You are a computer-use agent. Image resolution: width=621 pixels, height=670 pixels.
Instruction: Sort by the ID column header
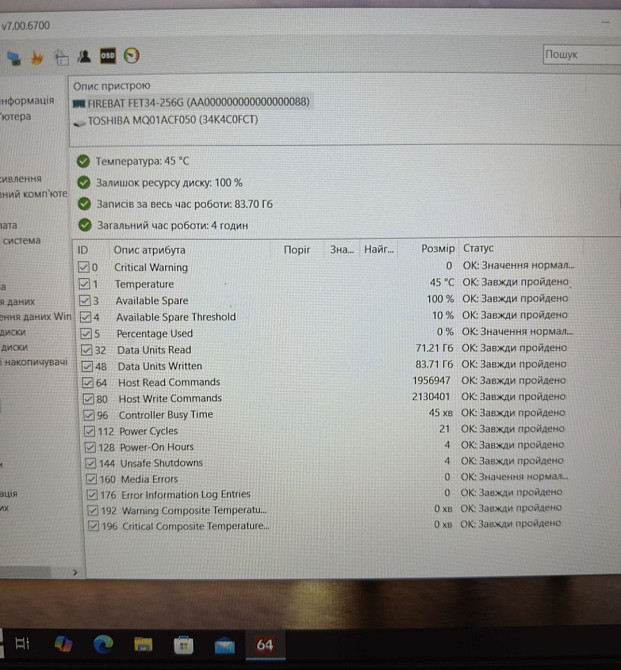(83, 249)
